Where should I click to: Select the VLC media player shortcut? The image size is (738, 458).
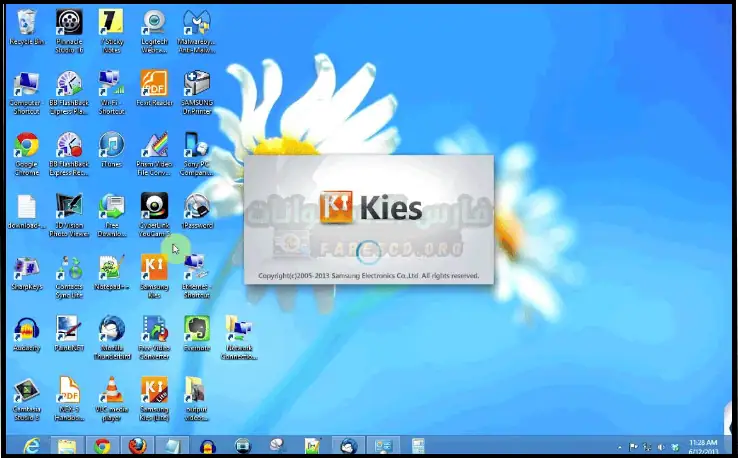(x=111, y=391)
